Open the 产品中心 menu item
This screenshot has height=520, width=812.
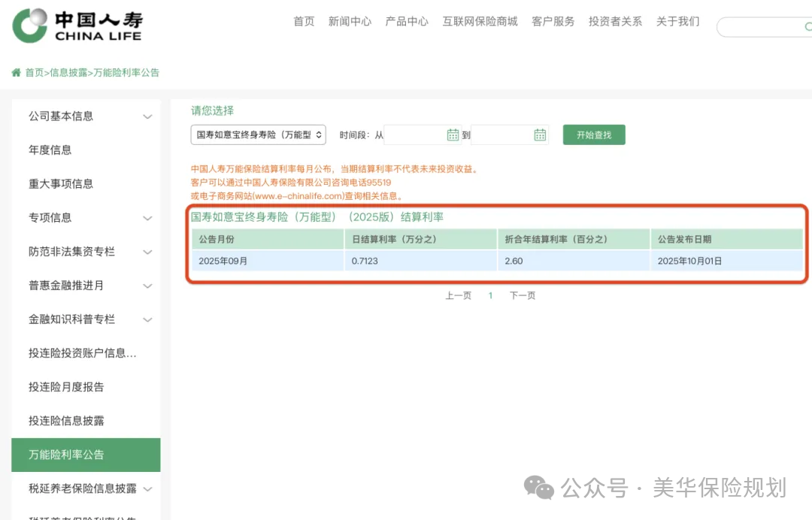[407, 22]
